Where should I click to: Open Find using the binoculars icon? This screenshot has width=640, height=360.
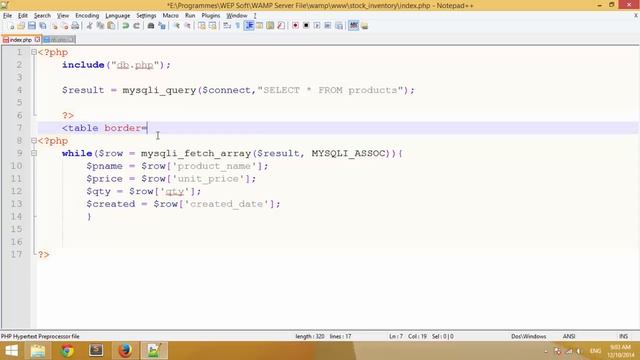151,26
